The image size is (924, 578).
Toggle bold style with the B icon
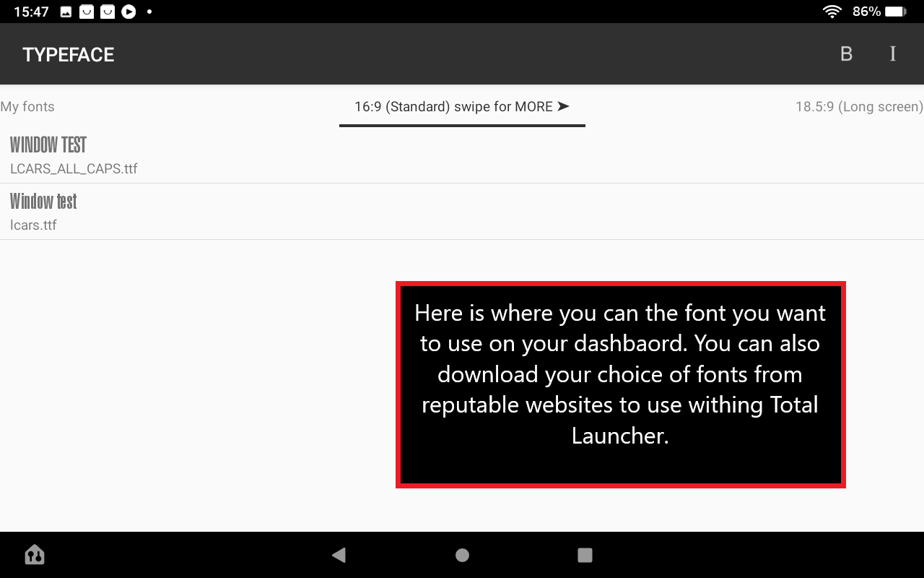[846, 54]
